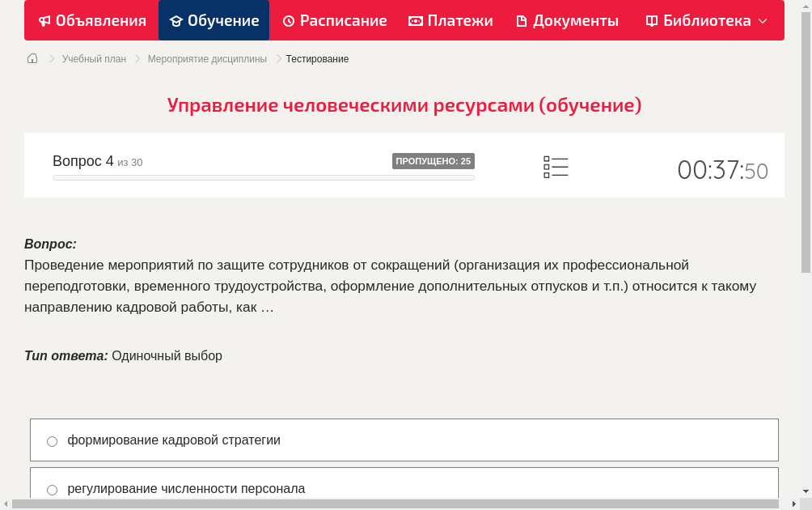The image size is (812, 510).
Task: Click the document icon next to Документы
Action: coord(521,20)
